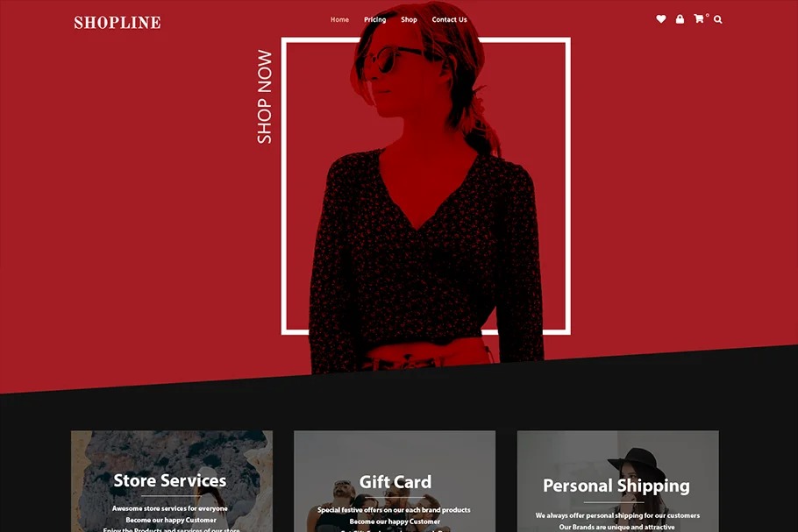Click the Gift Card heading
Screen dimensions: 798x532
pyautogui.click(x=395, y=482)
